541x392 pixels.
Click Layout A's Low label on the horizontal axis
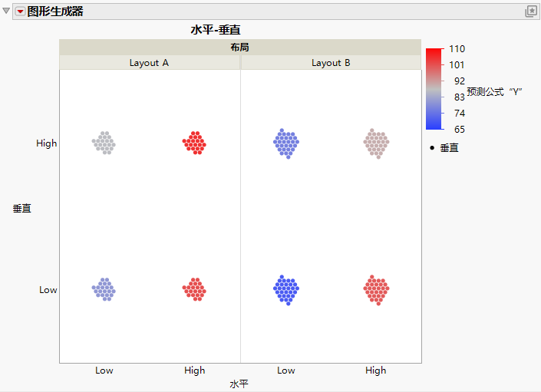(x=104, y=371)
